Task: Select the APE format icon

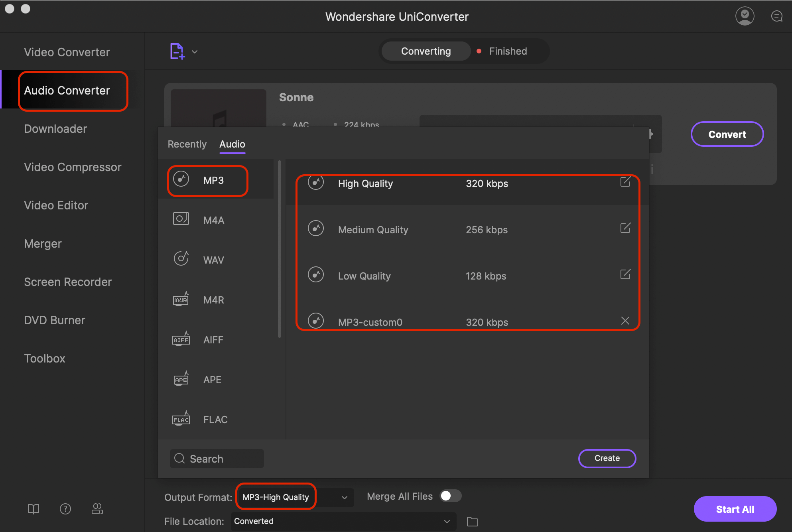Action: pos(181,379)
